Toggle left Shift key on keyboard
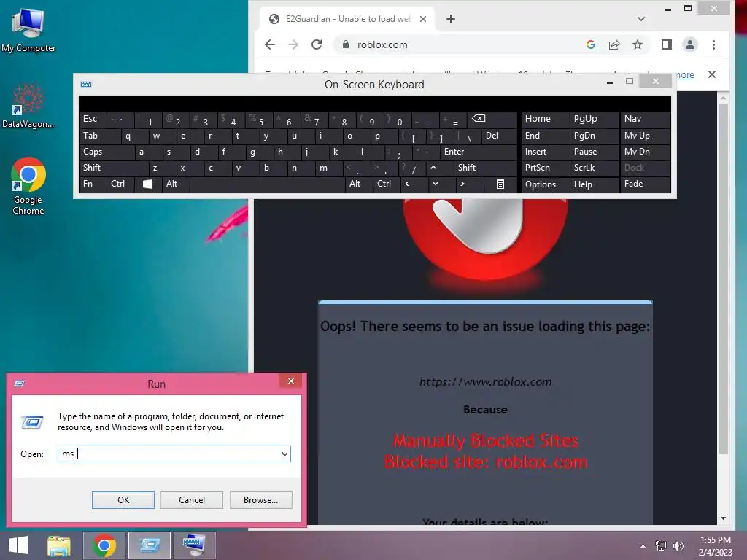747x560 pixels. [x=115, y=168]
